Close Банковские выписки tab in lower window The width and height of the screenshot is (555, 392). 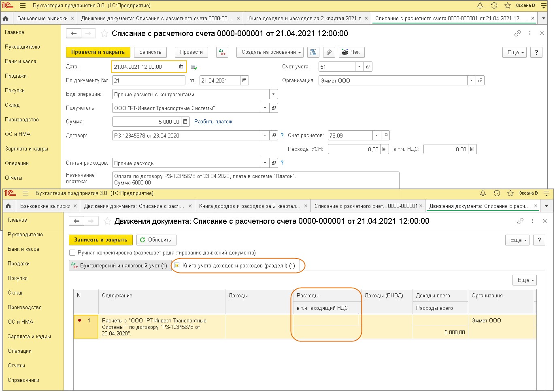point(75,206)
